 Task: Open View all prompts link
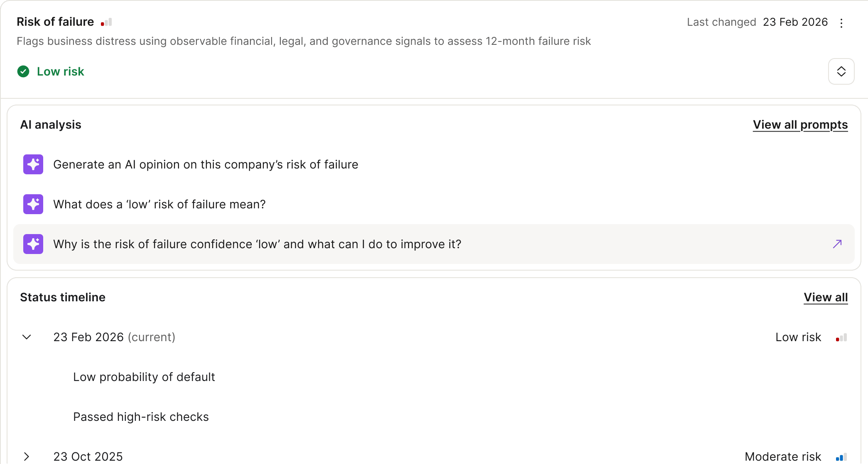coord(800,125)
